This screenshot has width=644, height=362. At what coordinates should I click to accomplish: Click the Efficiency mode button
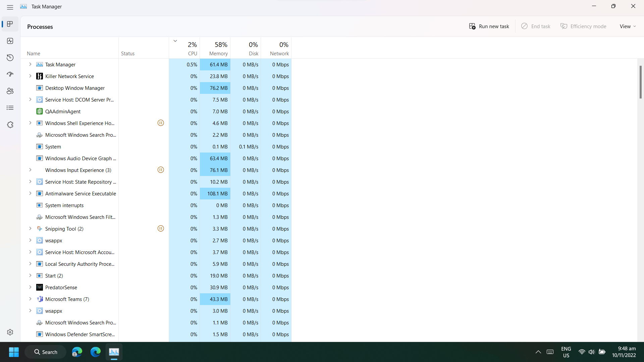coord(583,26)
